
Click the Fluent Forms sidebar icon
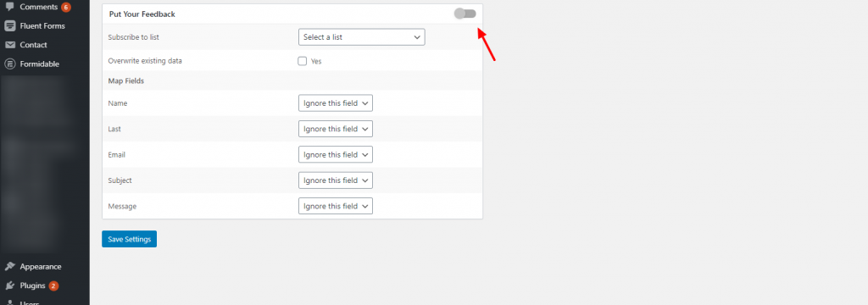click(10, 26)
